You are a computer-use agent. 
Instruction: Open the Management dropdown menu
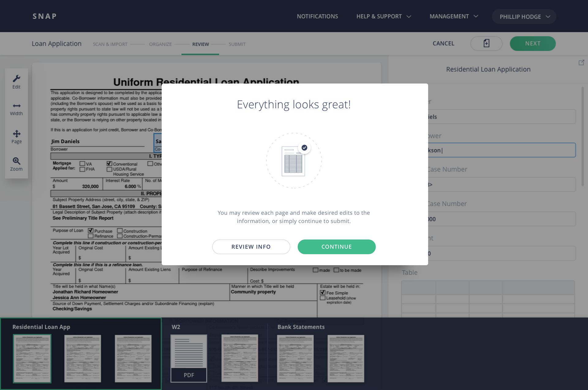point(454,16)
